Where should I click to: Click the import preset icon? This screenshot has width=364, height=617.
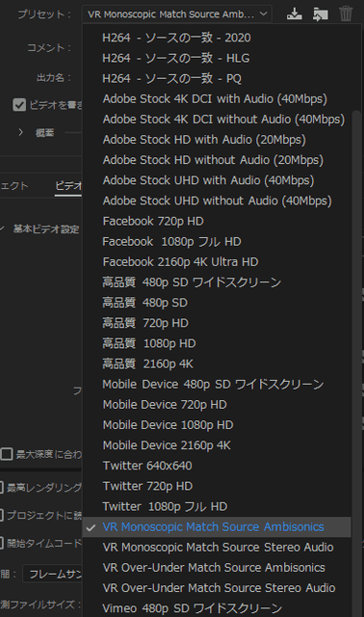point(321,14)
